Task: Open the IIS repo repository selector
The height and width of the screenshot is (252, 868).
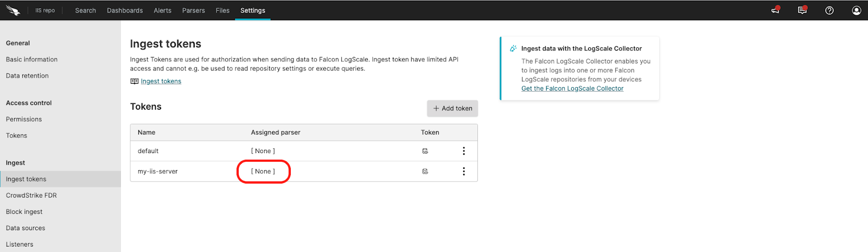Action: 45,10
